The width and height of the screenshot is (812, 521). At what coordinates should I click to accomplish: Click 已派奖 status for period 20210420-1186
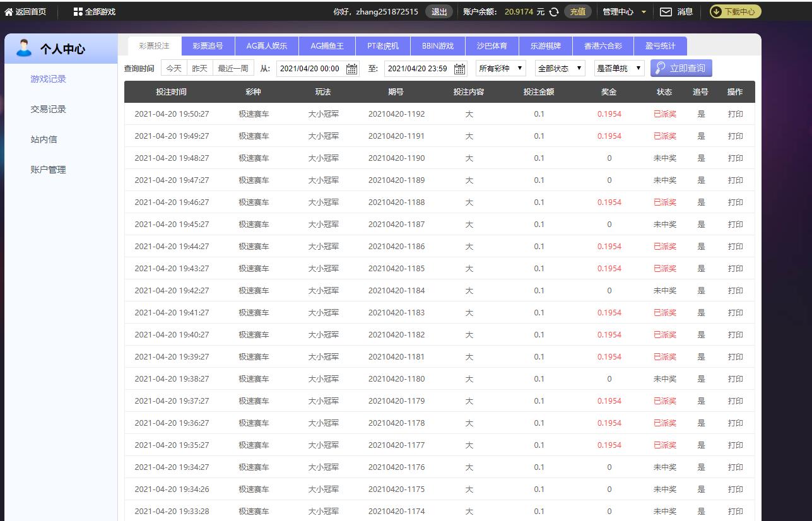tap(665, 247)
